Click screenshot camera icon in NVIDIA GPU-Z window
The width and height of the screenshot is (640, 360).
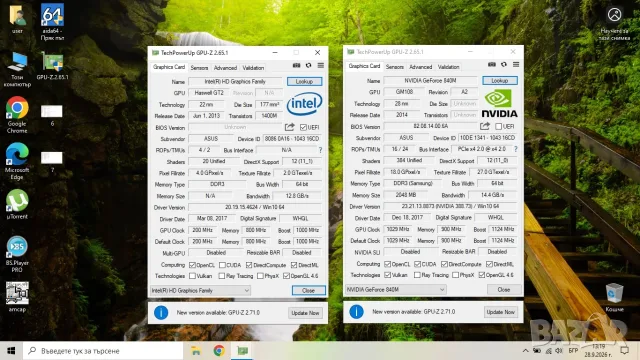coord(492,64)
